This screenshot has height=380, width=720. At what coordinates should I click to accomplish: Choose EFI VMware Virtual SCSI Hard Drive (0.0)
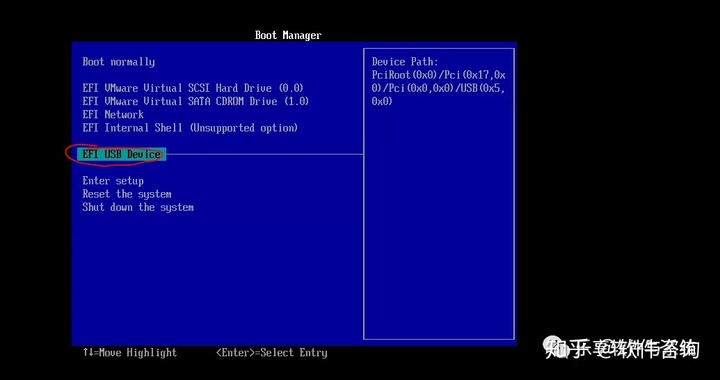pos(193,88)
